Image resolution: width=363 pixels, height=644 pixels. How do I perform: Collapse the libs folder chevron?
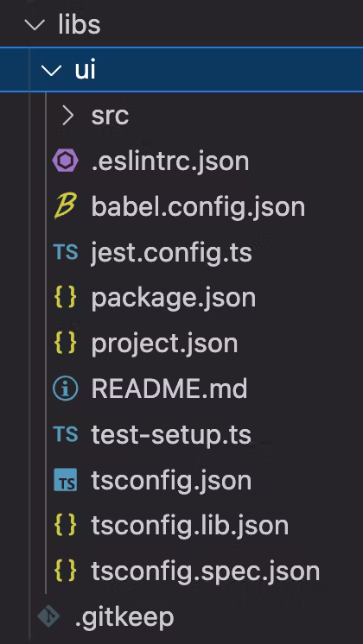pyautogui.click(x=35, y=25)
